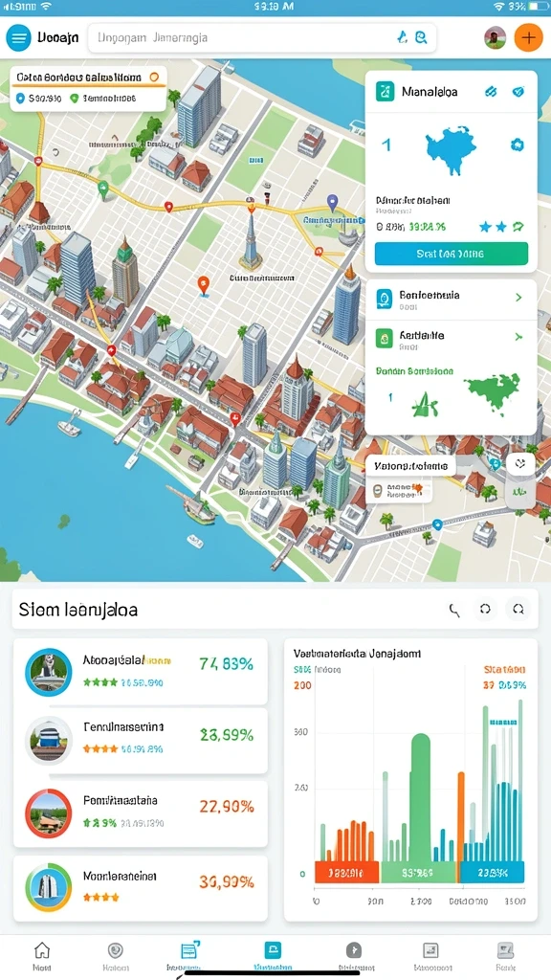Toggle the blue checkmark badge in Manalaloa card
551x980 pixels.
(x=518, y=92)
